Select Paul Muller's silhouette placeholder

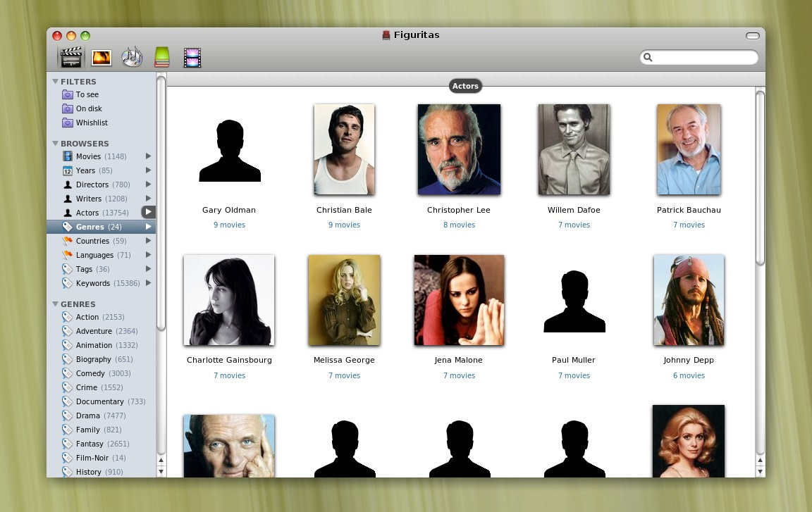coord(574,301)
